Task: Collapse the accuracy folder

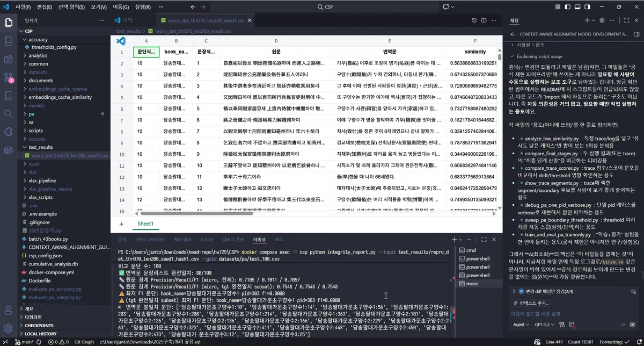Action: click(64, 39)
